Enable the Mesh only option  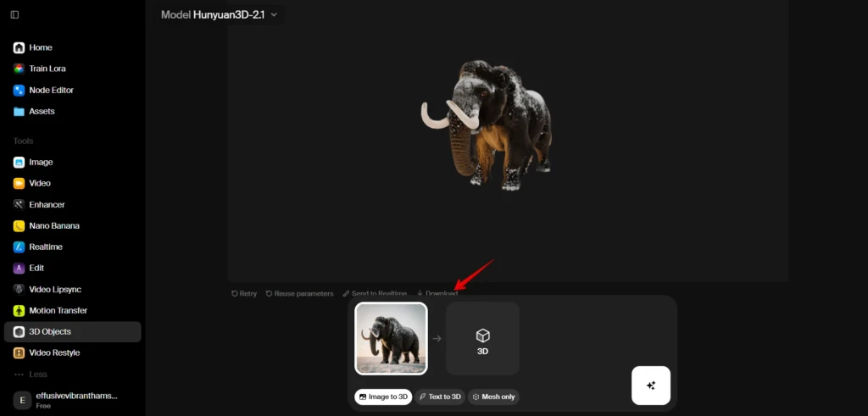(493, 397)
